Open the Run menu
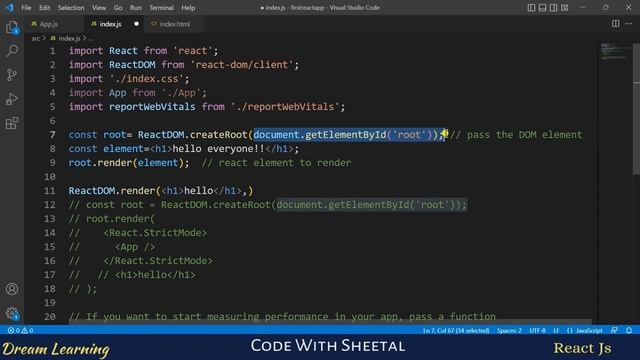Image resolution: width=640 pixels, height=360 pixels. pyautogui.click(x=136, y=7)
